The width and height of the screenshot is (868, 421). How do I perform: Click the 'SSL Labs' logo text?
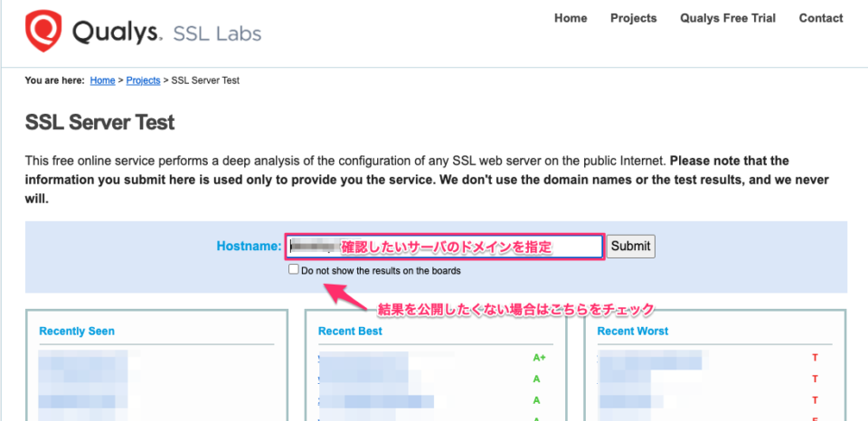[217, 33]
